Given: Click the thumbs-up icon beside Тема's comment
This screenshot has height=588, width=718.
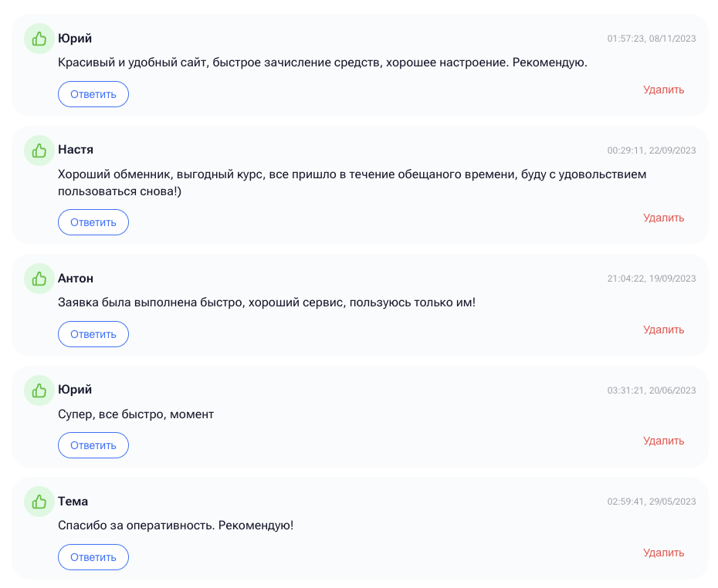Looking at the screenshot, I should [39, 502].
